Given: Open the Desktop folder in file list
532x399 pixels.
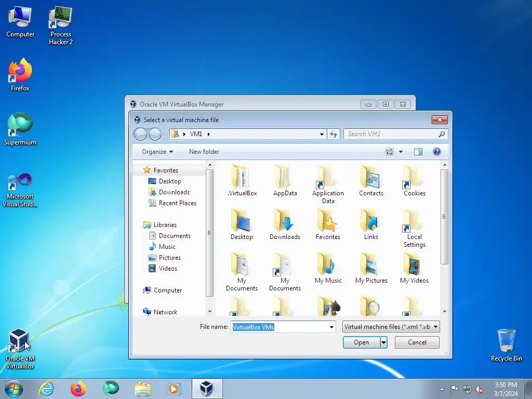Looking at the screenshot, I should (x=242, y=224).
